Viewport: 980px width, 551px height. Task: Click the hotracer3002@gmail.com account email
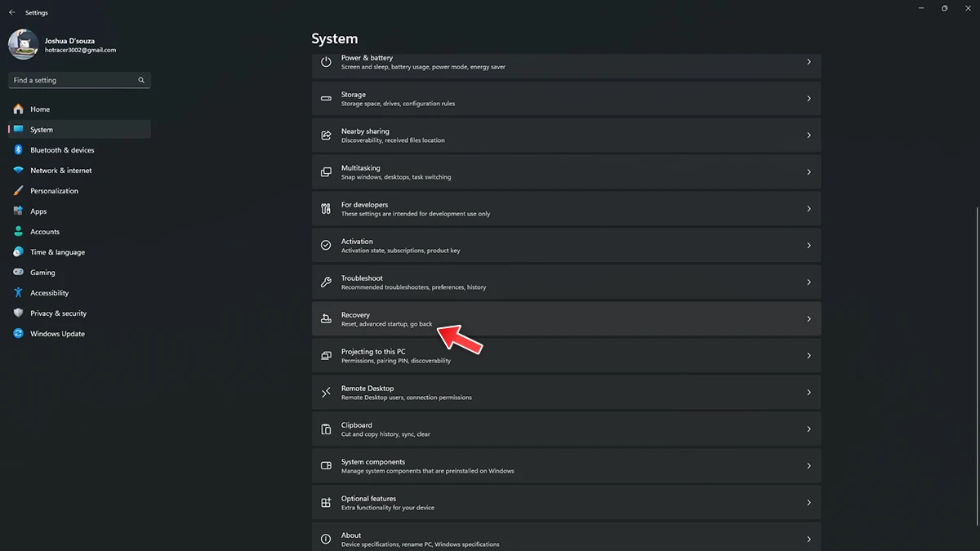coord(80,50)
